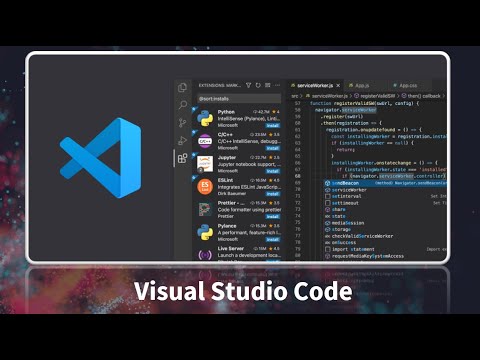Viewport: 480px width, 360px height.
Task: Open the Explorer view in activity bar
Action: [183, 88]
